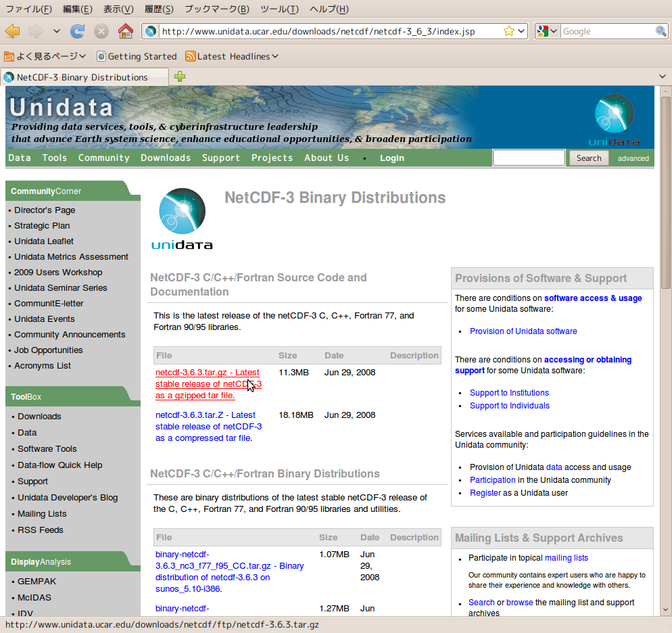Open the Data navigation item
The width and height of the screenshot is (672, 633).
(20, 158)
